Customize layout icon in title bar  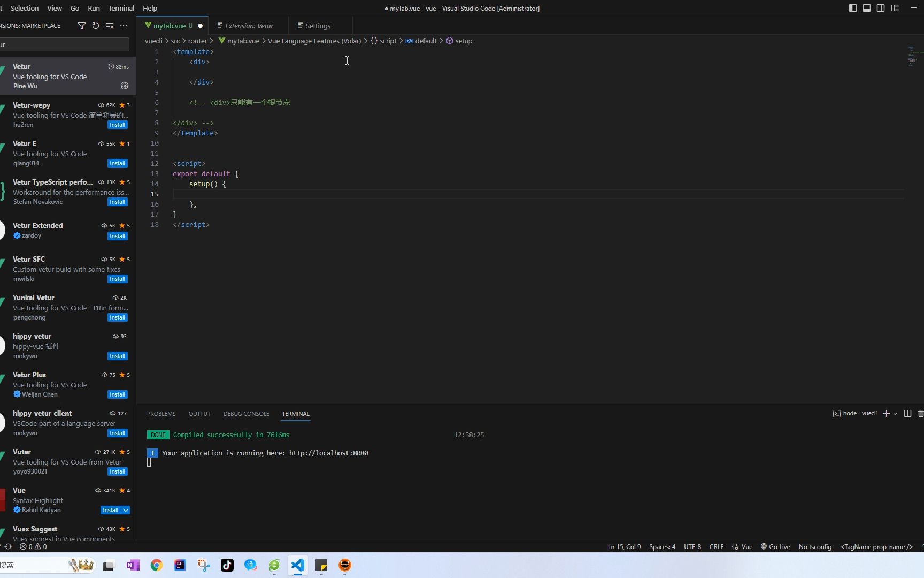[x=895, y=8]
